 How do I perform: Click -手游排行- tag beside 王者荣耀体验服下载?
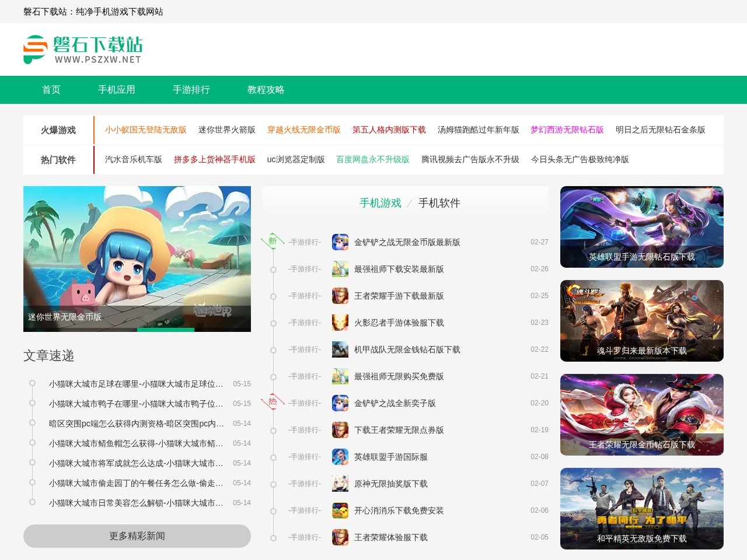[305, 537]
